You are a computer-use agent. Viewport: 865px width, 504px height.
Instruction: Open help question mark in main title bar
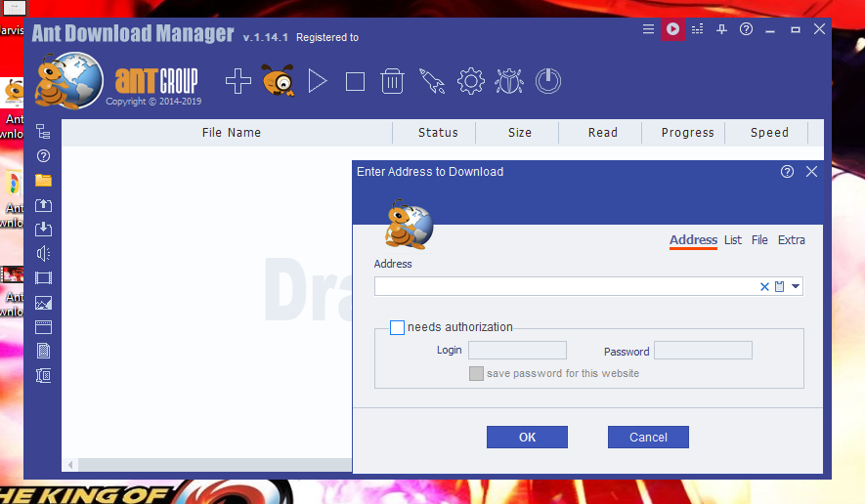[x=746, y=28]
